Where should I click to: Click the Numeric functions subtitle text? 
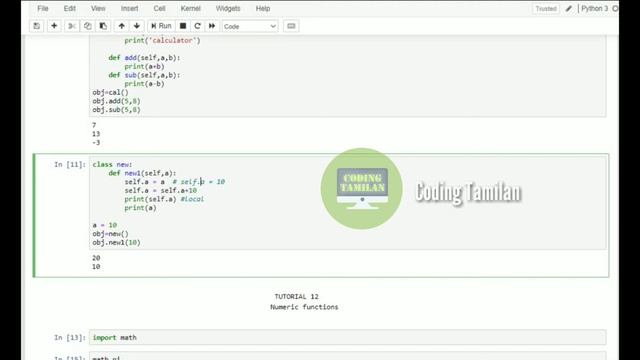(304, 307)
